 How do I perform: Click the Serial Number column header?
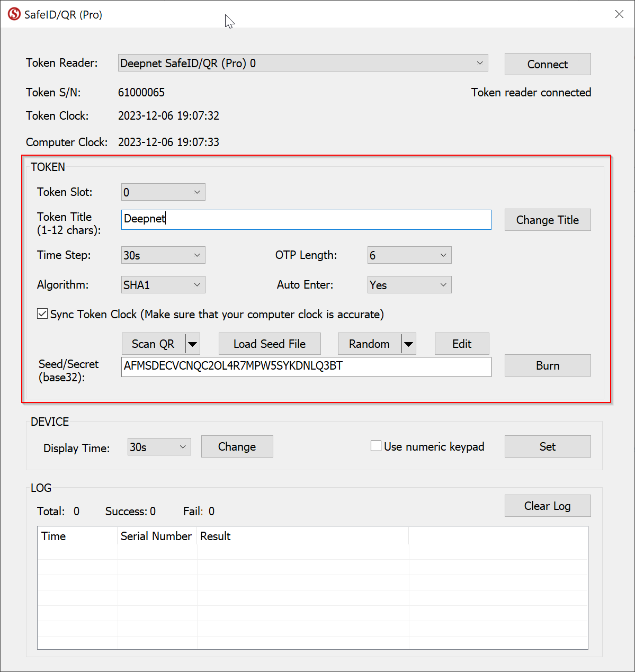pos(156,536)
